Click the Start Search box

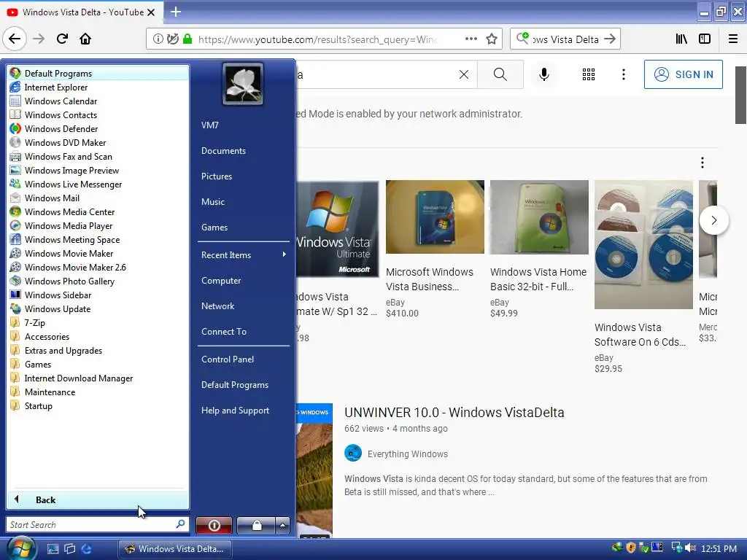click(x=97, y=524)
